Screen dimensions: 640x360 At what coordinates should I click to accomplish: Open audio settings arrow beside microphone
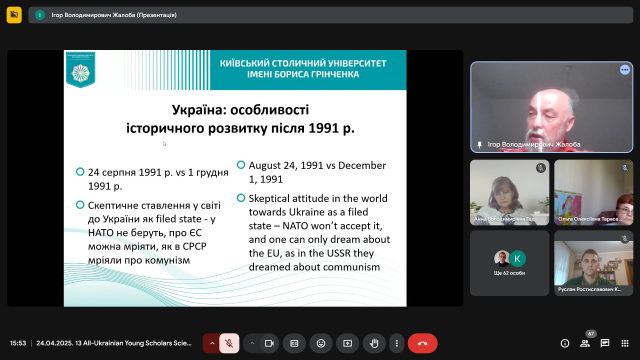tap(212, 343)
